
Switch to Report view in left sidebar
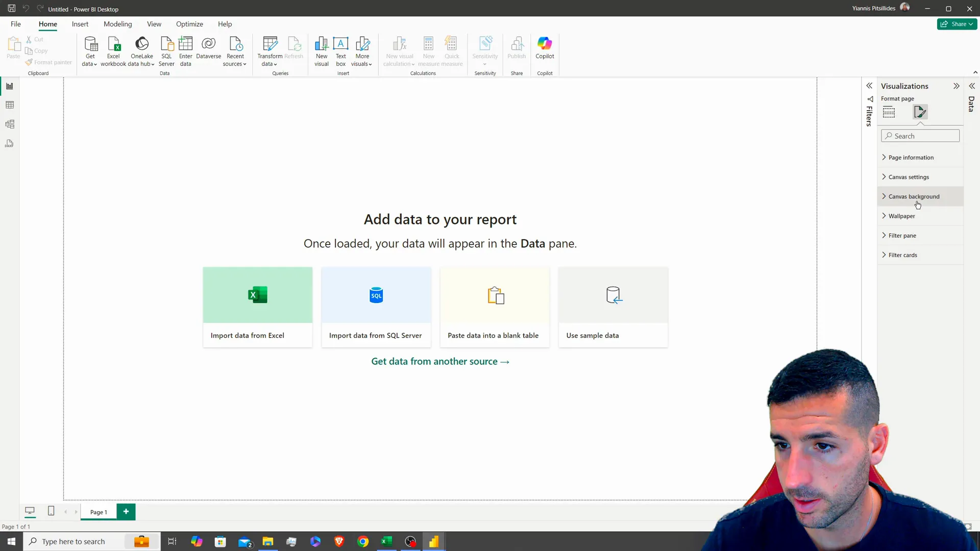tap(10, 86)
